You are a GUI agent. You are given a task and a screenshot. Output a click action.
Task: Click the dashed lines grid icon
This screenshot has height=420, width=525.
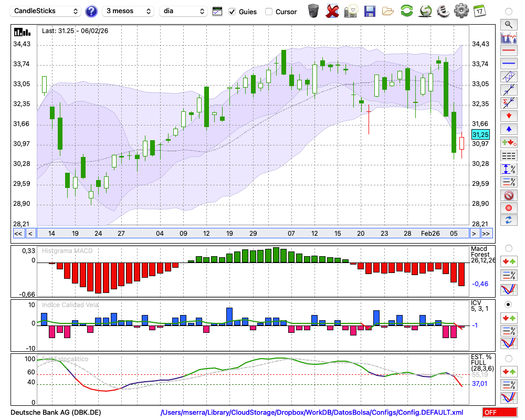pos(509,156)
